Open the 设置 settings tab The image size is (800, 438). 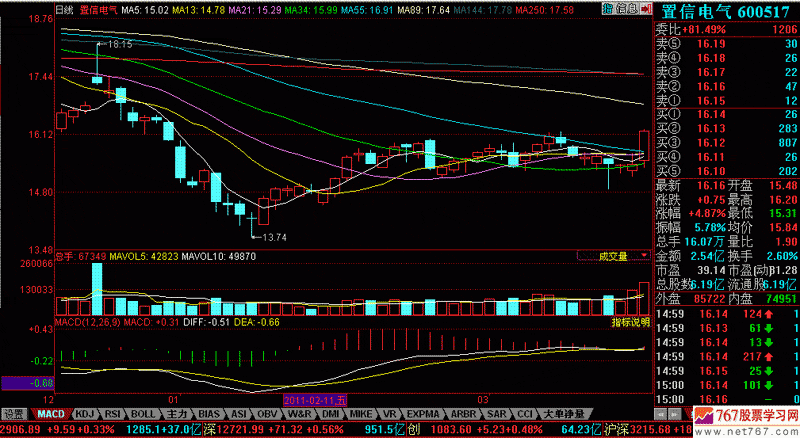[13, 413]
